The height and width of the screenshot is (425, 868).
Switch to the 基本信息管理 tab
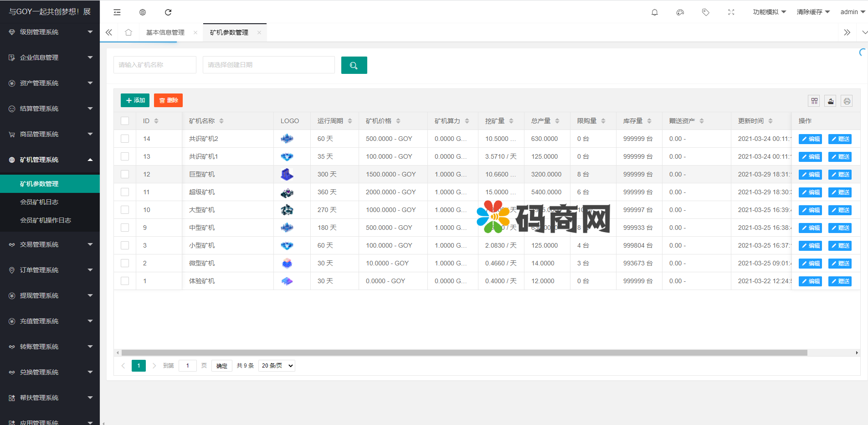click(165, 32)
